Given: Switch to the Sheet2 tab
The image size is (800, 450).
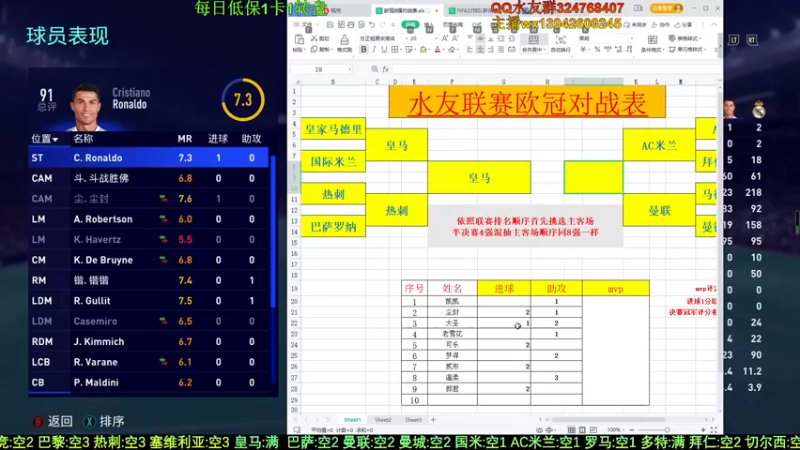Looking at the screenshot, I should 383,420.
